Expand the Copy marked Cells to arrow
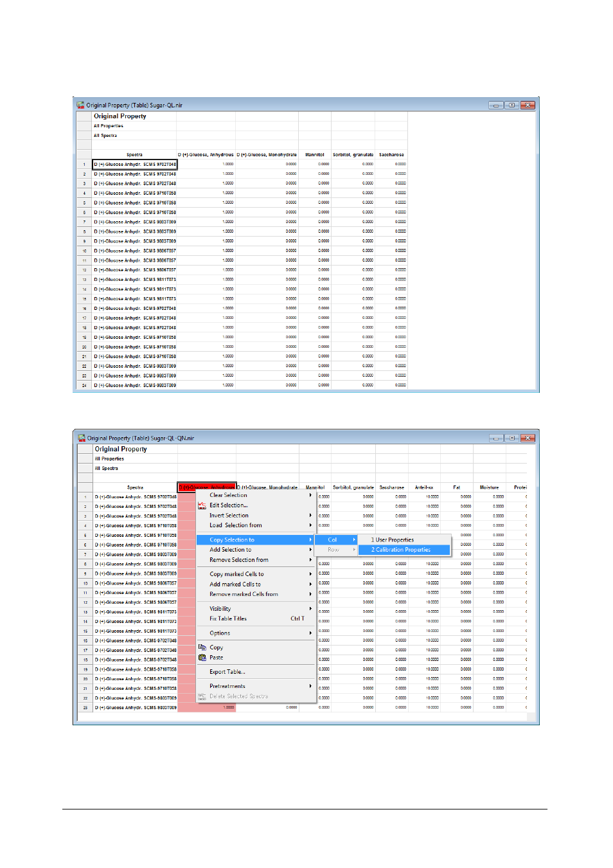Image resolution: width=613 pixels, height=868 pixels. pos(310,574)
